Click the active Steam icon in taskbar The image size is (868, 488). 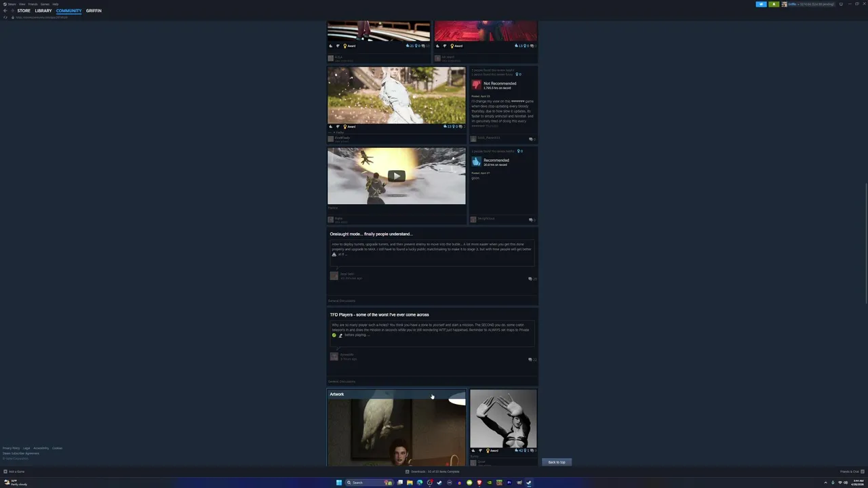click(x=529, y=483)
